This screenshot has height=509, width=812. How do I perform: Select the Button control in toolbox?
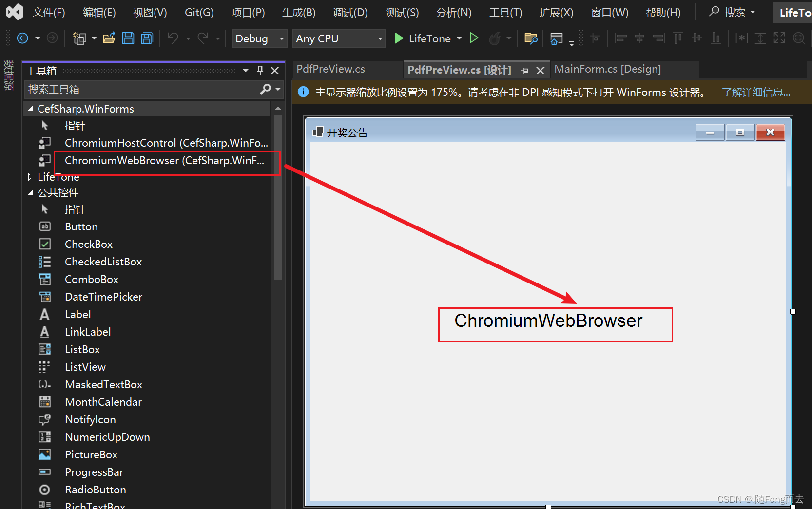point(146,226)
